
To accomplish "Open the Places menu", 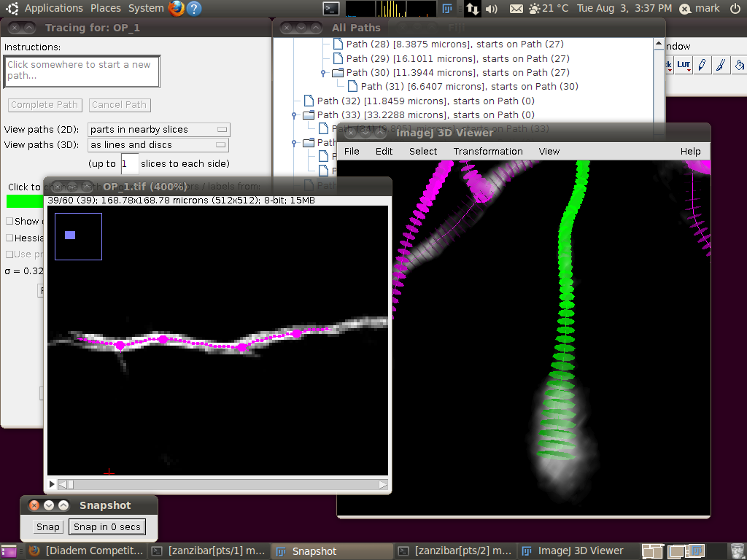I will [x=105, y=8].
